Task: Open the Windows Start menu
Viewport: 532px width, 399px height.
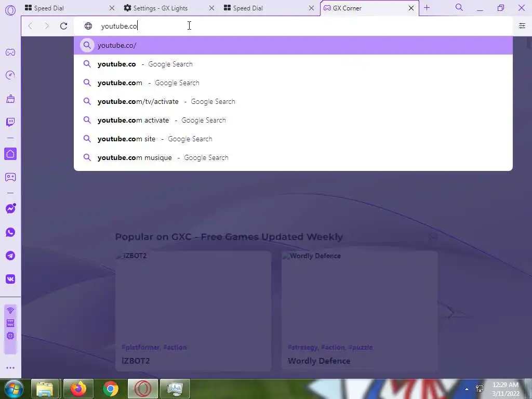Action: [14, 389]
